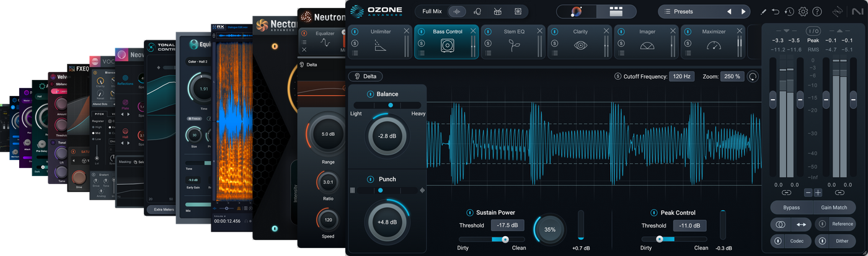The width and height of the screenshot is (868, 256).
Task: Open the Unlimiter module options list
Action: pyautogui.click(x=355, y=53)
